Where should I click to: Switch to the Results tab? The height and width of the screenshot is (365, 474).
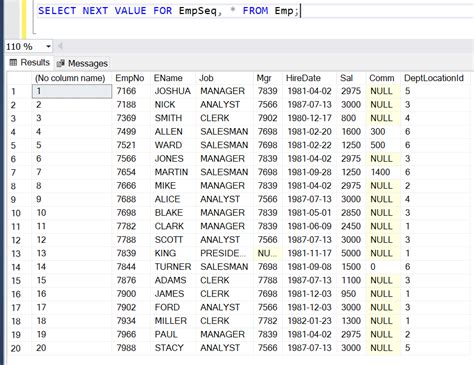click(x=29, y=62)
